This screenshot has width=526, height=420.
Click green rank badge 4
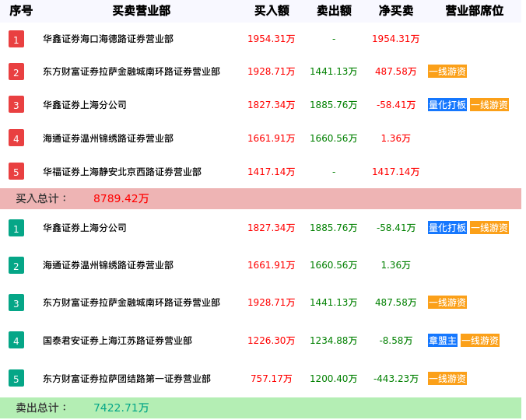(16, 340)
